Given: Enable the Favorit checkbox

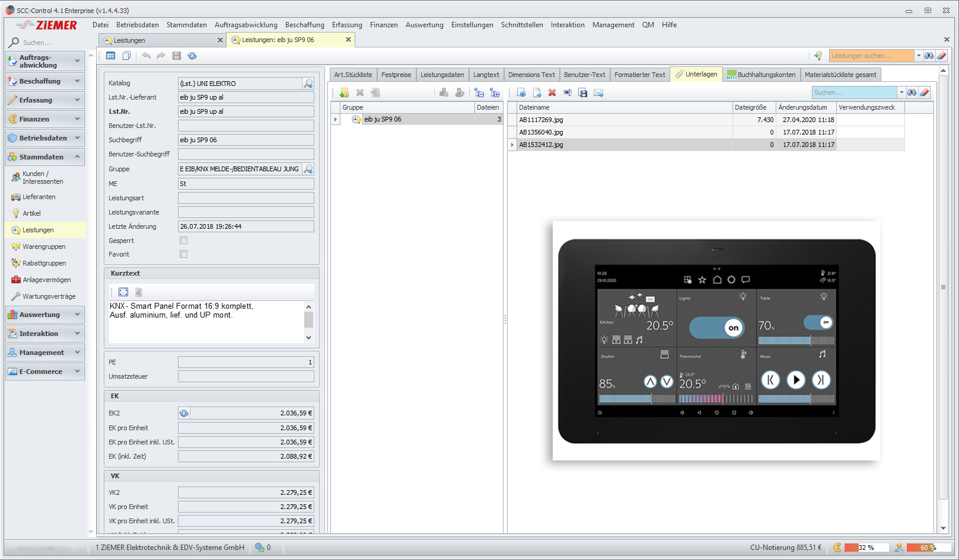Looking at the screenshot, I should point(184,254).
